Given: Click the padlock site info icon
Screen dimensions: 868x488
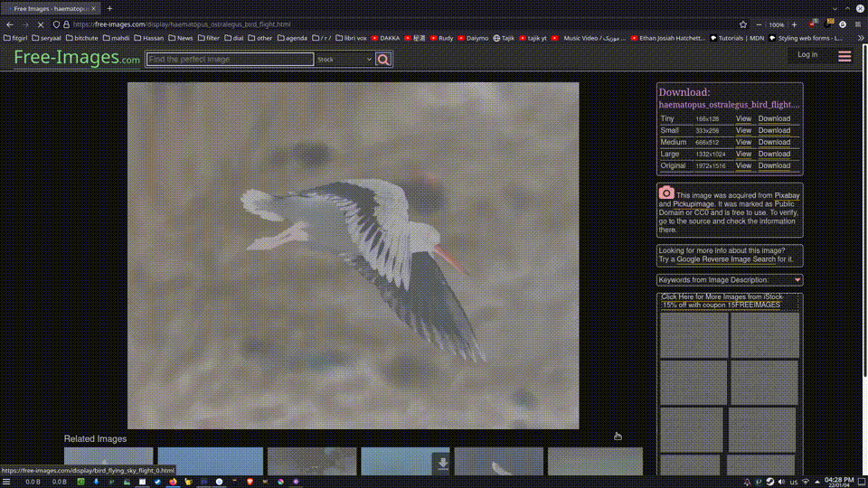Looking at the screenshot, I should [x=66, y=24].
